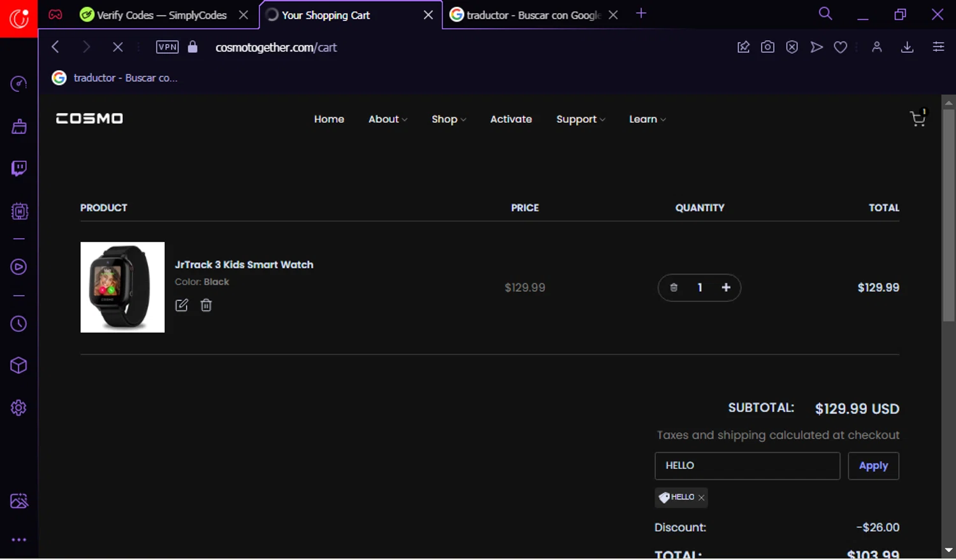Open the profile account icon
Screen dimensions: 956x560
877,47
